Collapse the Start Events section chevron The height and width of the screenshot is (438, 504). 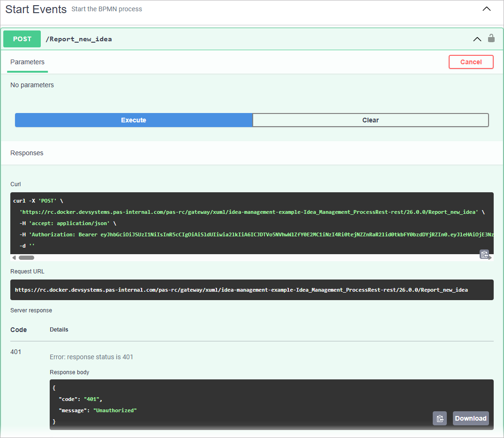pyautogui.click(x=487, y=9)
